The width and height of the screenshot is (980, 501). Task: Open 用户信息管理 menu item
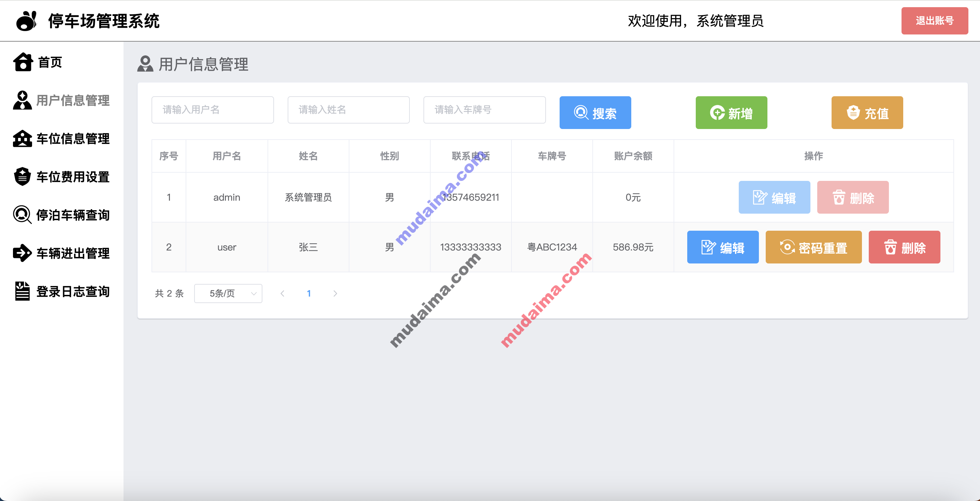pos(73,100)
